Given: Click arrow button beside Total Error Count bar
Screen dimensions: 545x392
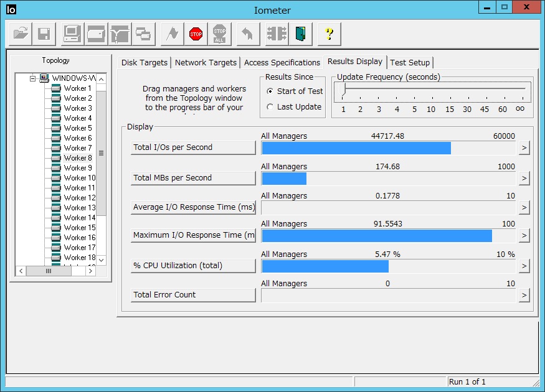Looking at the screenshot, I should (524, 296).
